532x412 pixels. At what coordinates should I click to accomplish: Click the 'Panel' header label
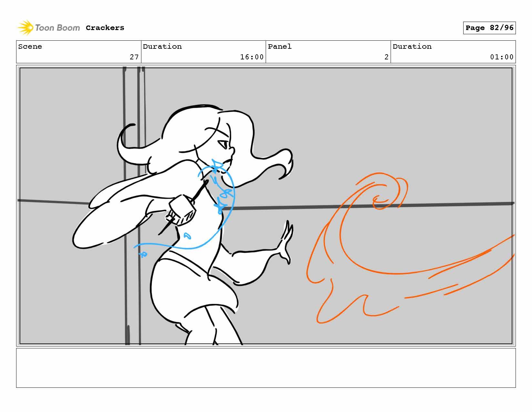[x=280, y=46]
